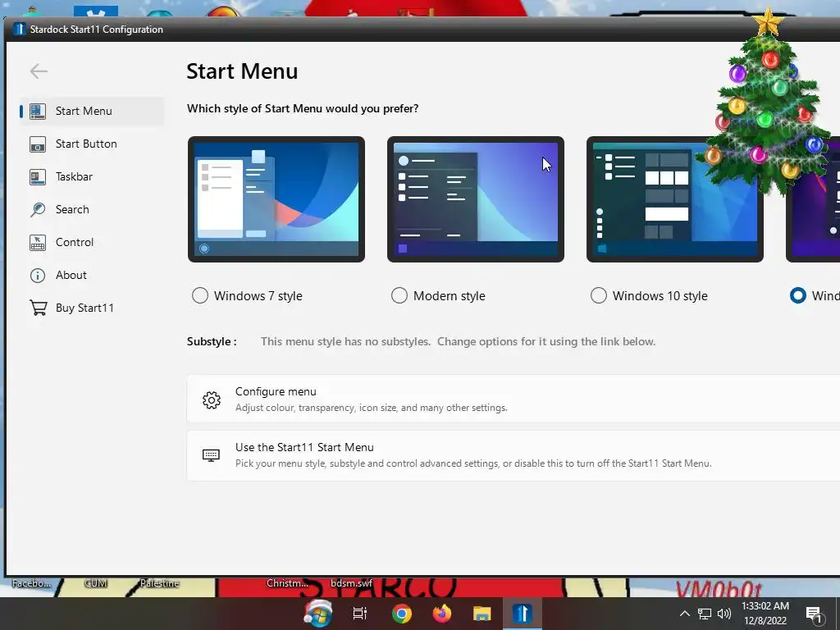Screen dimensions: 840x630
Task: Click the keyboard icon beside Use the Start11
Action: click(x=211, y=455)
